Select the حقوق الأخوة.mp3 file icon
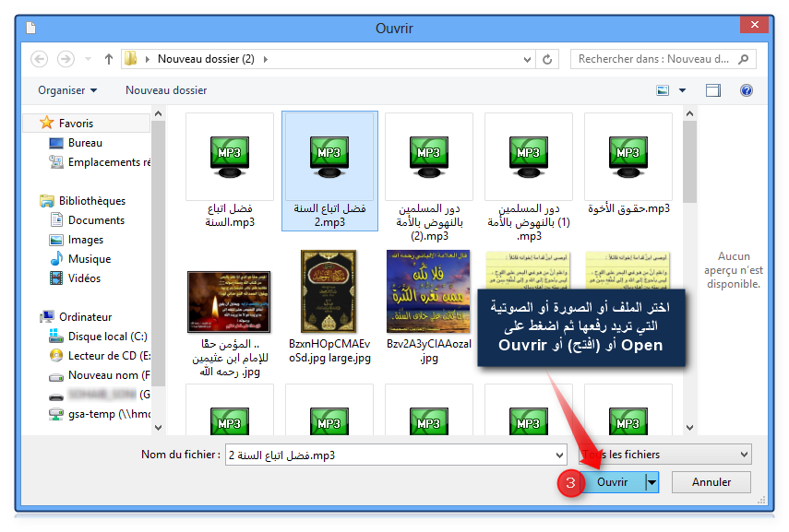Screen dimensions: 789x532 [x=628, y=153]
